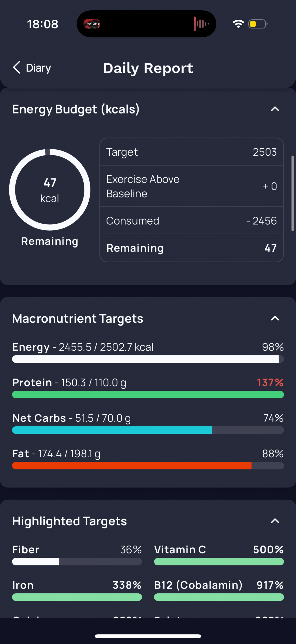Tap the back chevron beside Diary
Viewport: 296px width, 644px height.
point(16,68)
